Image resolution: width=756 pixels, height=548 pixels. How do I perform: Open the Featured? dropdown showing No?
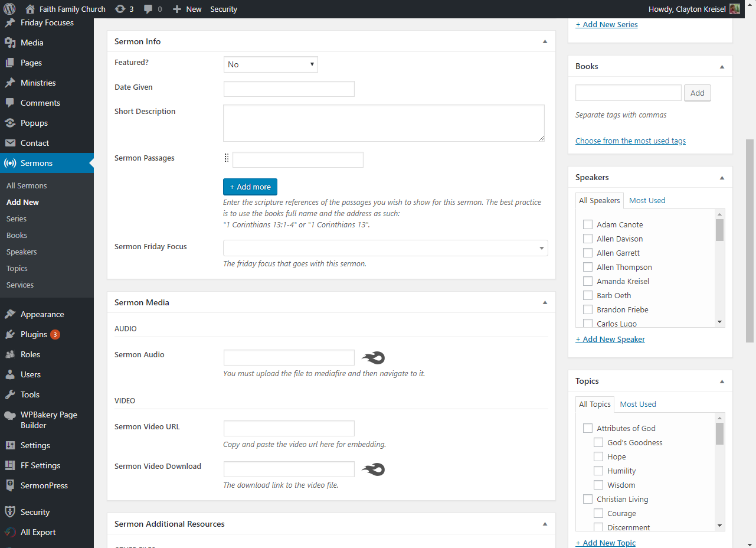pyautogui.click(x=271, y=64)
